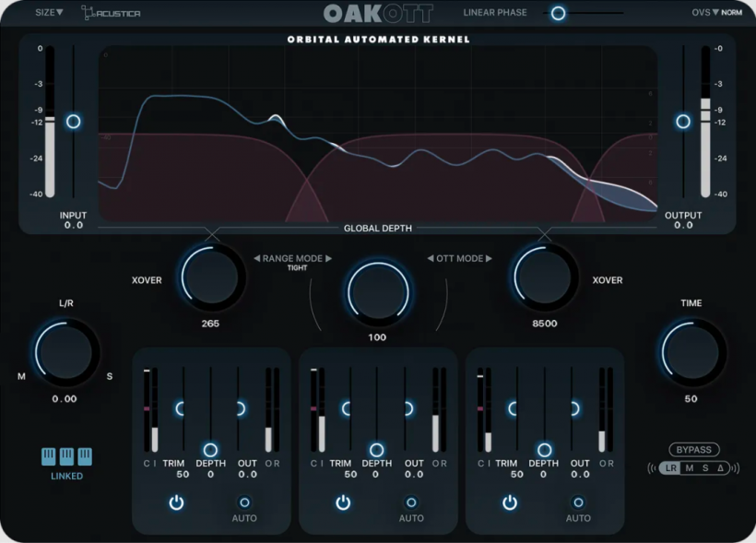The height and width of the screenshot is (543, 756).
Task: Toggle the BYPASS button
Action: [x=694, y=450]
